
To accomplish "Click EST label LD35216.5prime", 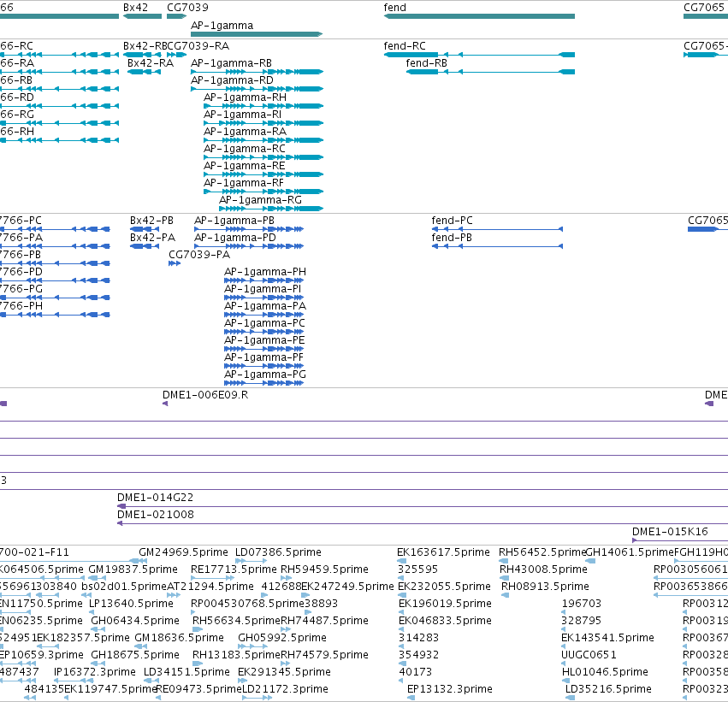I will [x=609, y=689].
